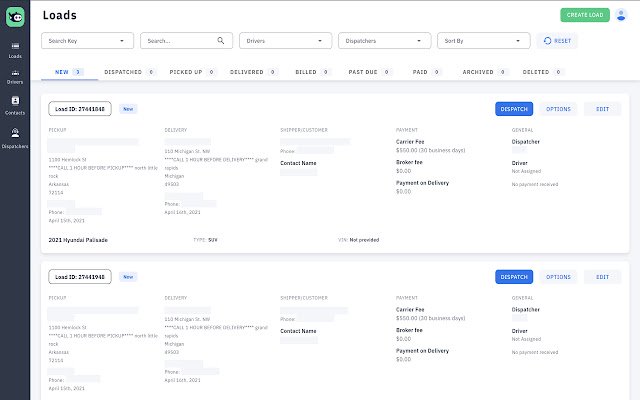Switch to the Deleted tab
Image resolution: width=640 pixels, height=400 pixels.
pos(542,72)
